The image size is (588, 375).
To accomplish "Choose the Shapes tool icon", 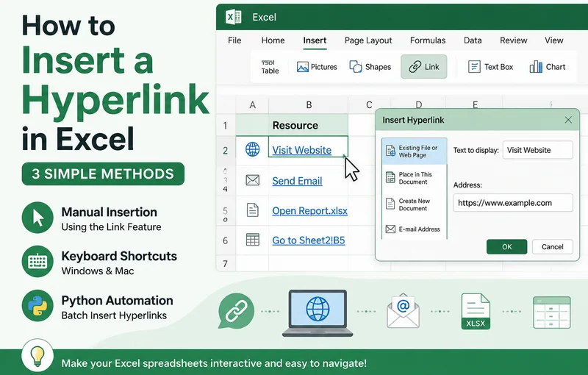I will tap(356, 67).
